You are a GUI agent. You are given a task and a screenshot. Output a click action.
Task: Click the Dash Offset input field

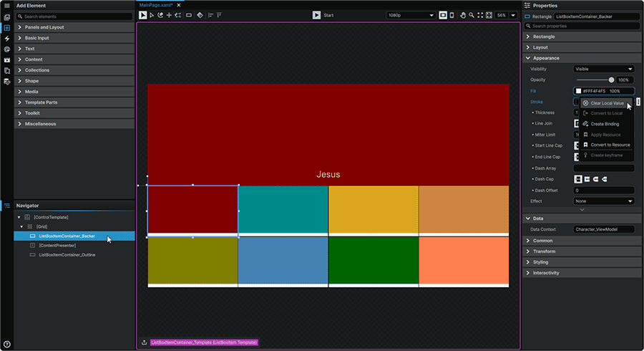coord(604,191)
